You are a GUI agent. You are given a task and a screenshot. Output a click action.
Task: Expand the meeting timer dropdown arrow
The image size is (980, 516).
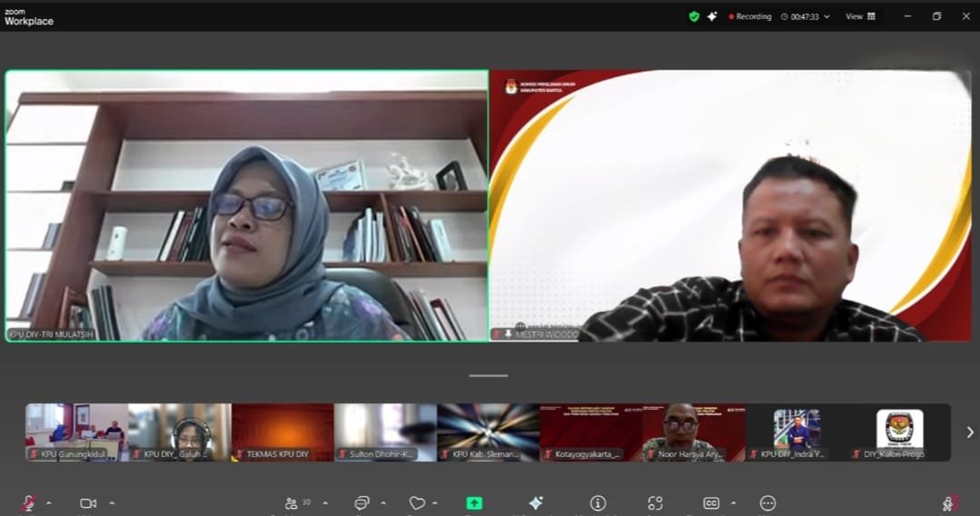[827, 16]
